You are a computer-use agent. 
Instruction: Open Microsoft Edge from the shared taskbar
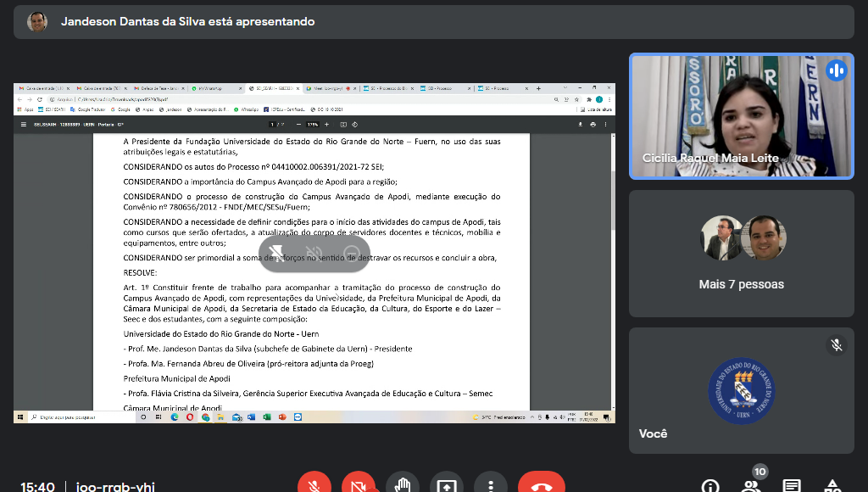(175, 417)
